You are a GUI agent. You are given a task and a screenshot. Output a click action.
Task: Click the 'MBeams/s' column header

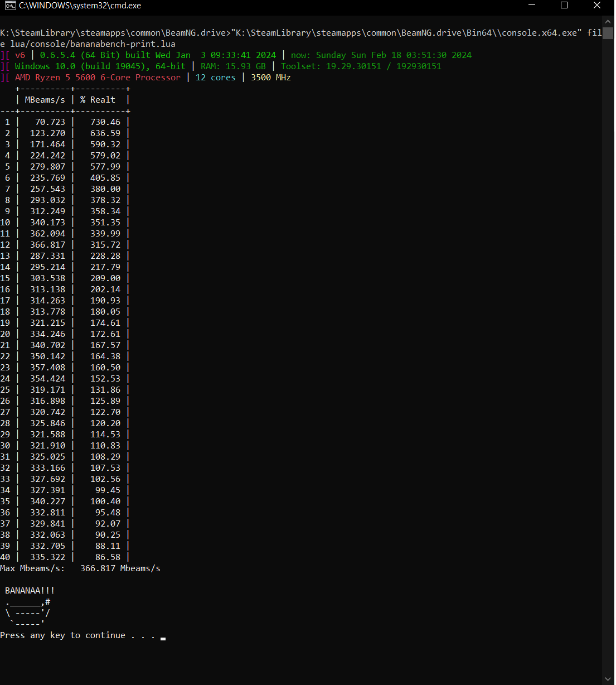[x=45, y=100]
